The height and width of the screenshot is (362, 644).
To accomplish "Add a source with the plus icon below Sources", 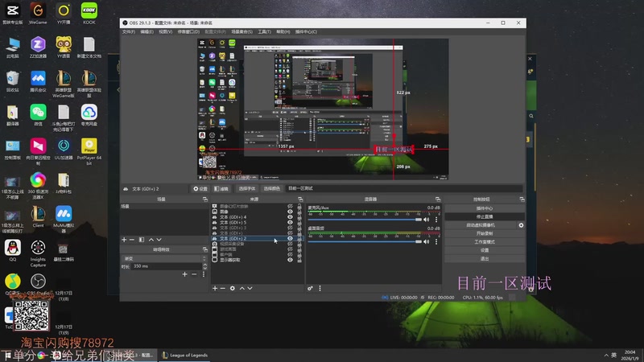I will point(215,289).
